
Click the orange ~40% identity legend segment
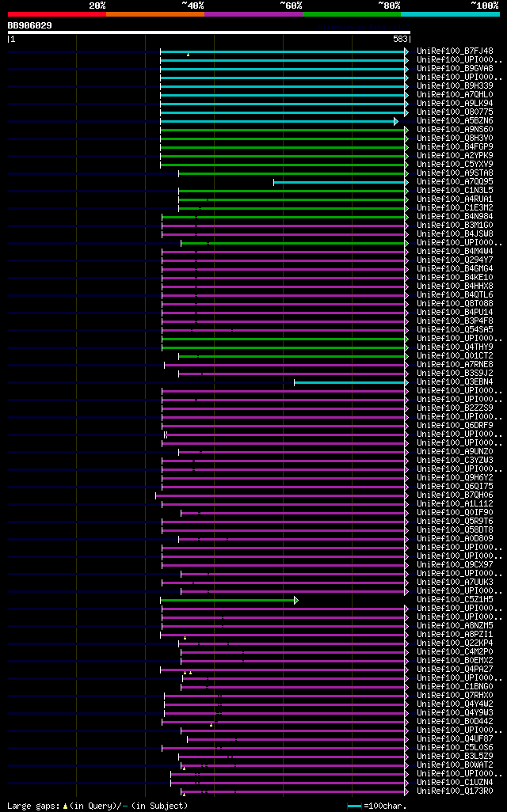[x=155, y=14]
